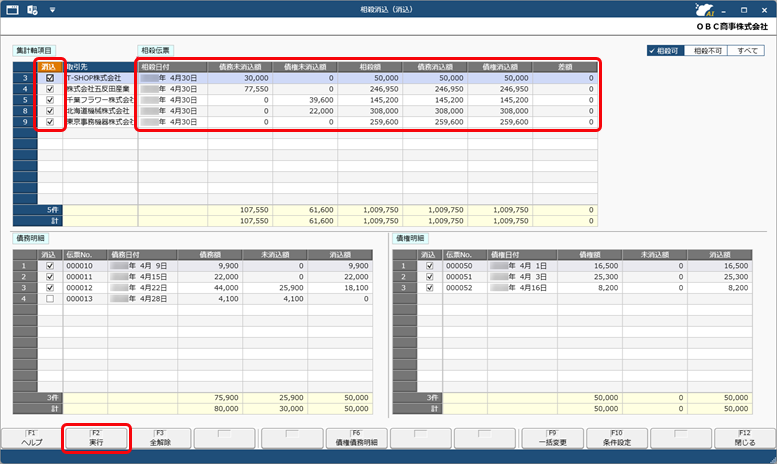Click the 債権日付 column header
Screen dimensions: 777x464
(522, 254)
